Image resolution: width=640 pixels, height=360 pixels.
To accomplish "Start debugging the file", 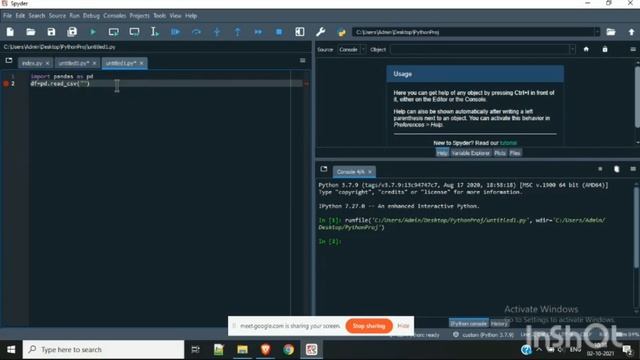I will tap(176, 32).
